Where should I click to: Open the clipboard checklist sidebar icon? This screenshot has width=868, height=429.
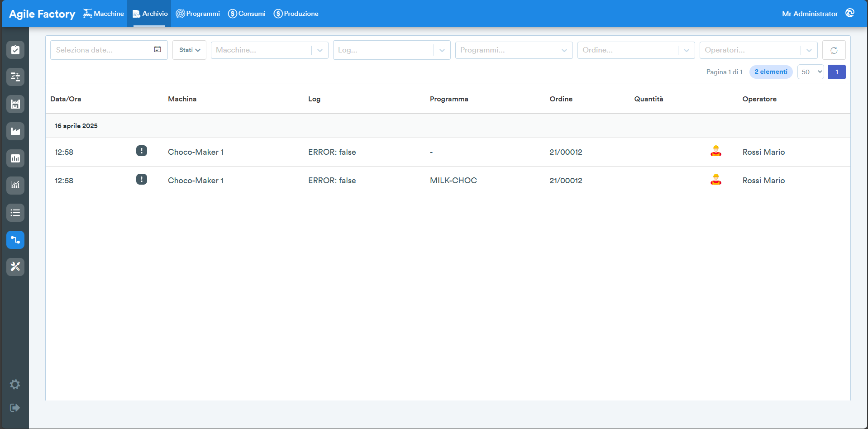[x=15, y=50]
